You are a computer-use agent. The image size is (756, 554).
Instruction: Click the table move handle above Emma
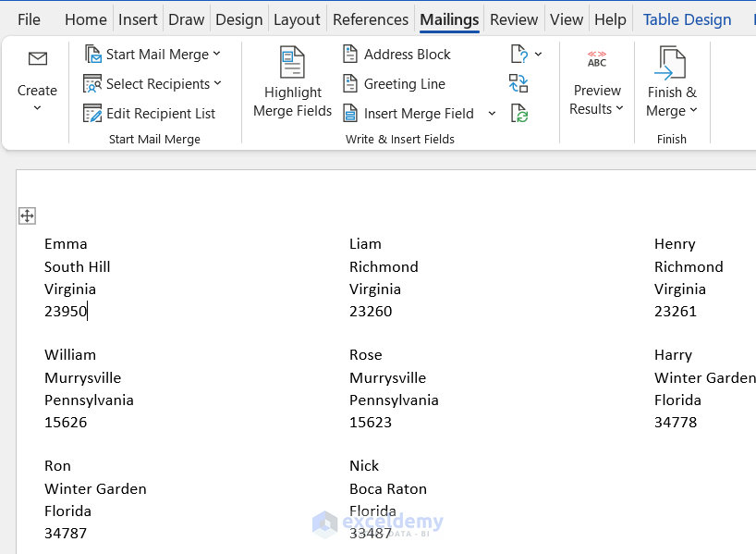pos(27,215)
